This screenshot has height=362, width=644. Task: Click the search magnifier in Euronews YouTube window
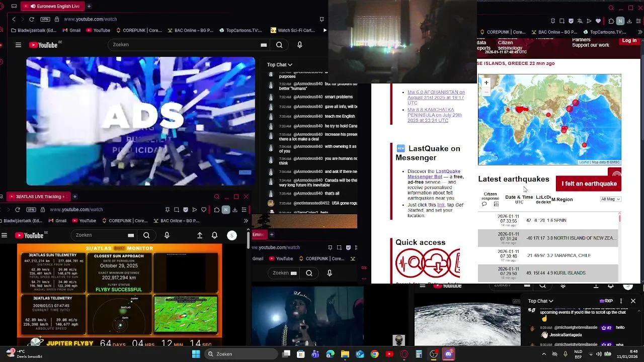(279, 45)
